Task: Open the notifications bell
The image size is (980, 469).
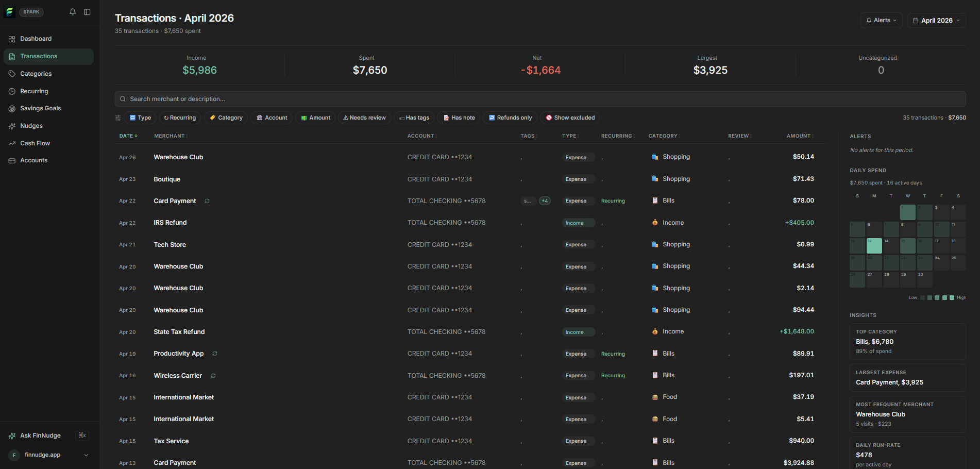Action: point(73,12)
